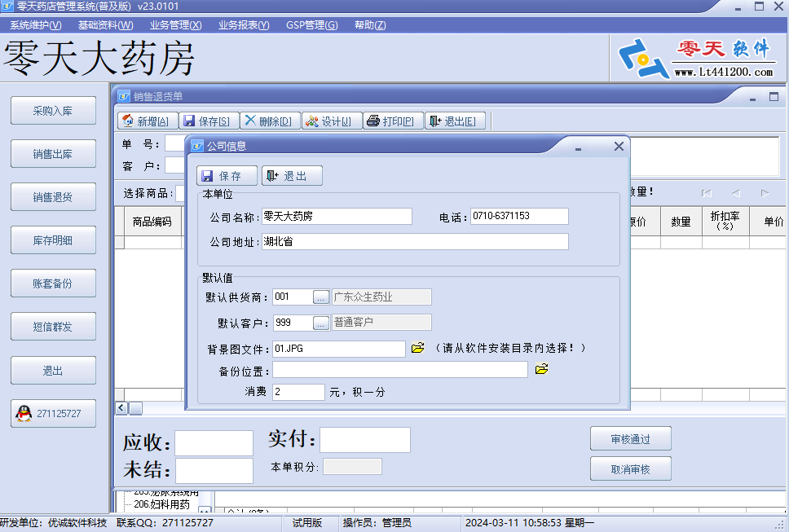Screen dimensions: 789x532
Task: Click the 打印[P] print button
Action: (x=393, y=121)
